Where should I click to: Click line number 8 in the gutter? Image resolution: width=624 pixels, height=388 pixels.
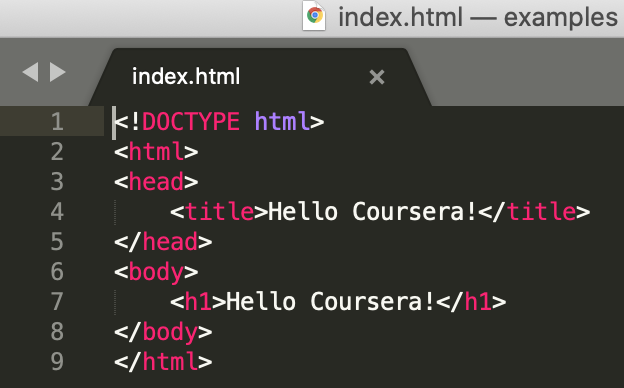click(x=57, y=331)
